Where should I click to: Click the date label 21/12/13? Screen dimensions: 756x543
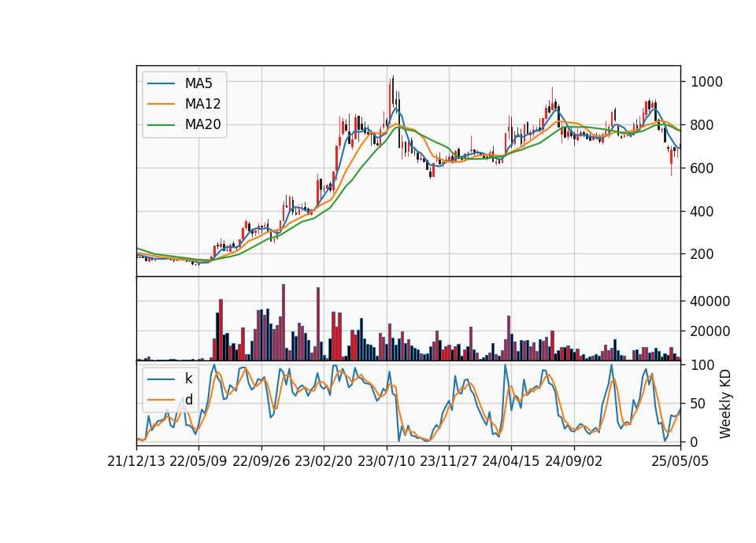click(x=136, y=462)
